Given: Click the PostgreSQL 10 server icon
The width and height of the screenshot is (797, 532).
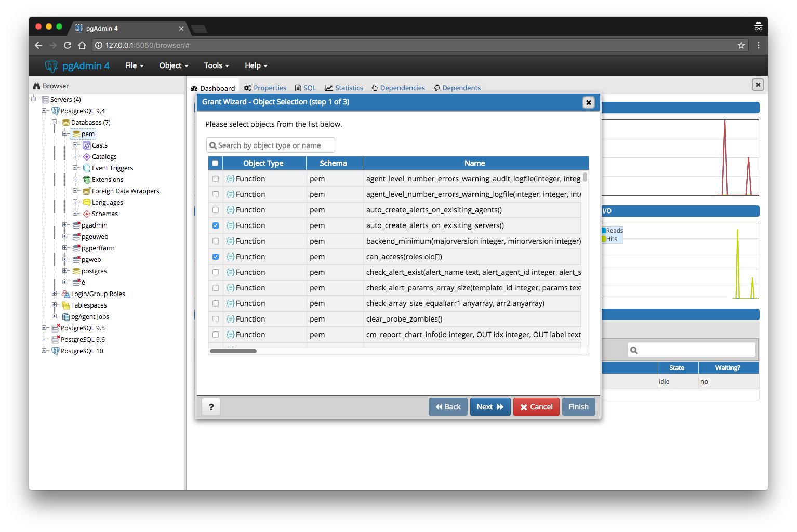Looking at the screenshot, I should [56, 351].
